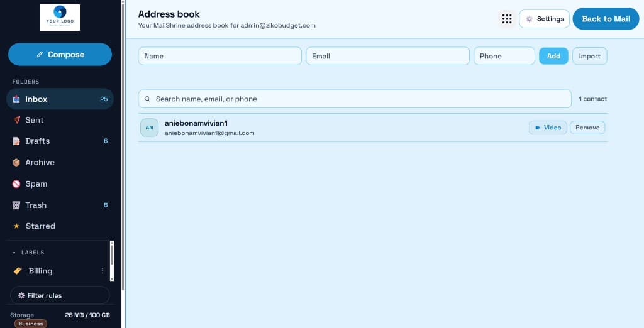Focus the contact search field
The width and height of the screenshot is (644, 328).
(x=355, y=99)
